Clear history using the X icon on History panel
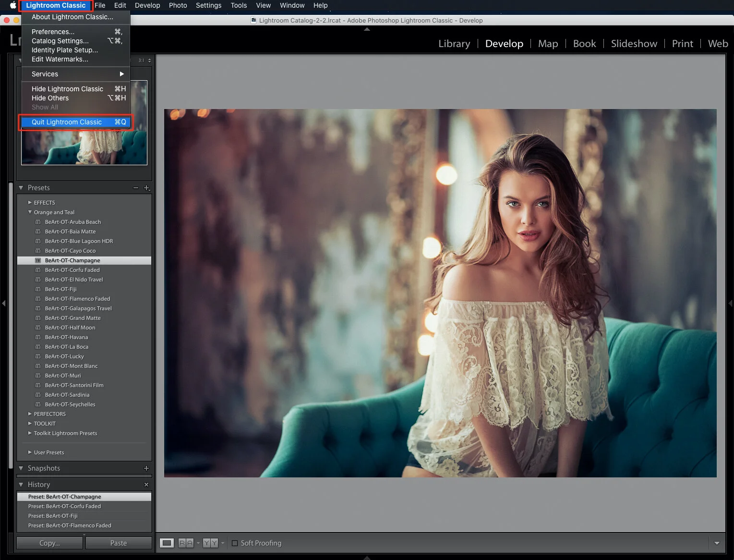 click(x=146, y=485)
